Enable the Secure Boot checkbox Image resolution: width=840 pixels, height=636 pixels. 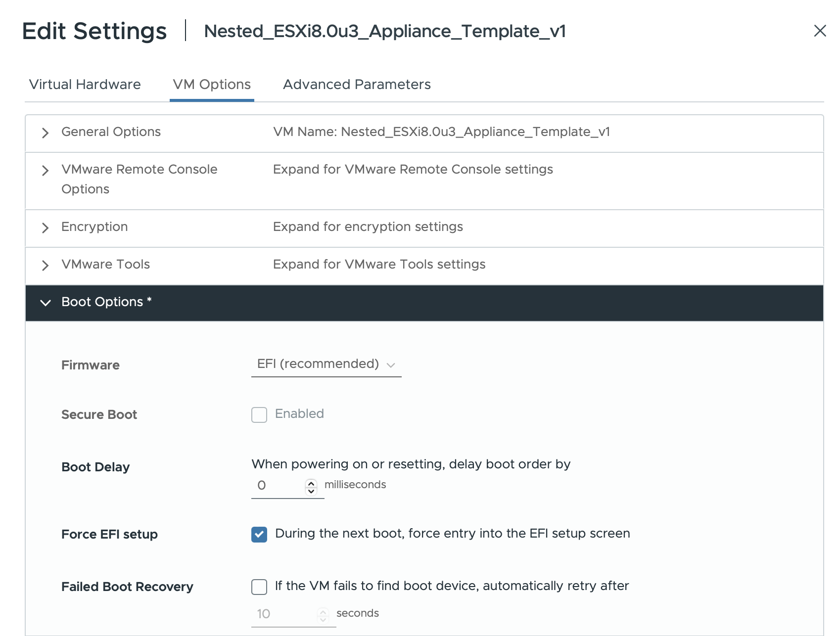coord(259,414)
